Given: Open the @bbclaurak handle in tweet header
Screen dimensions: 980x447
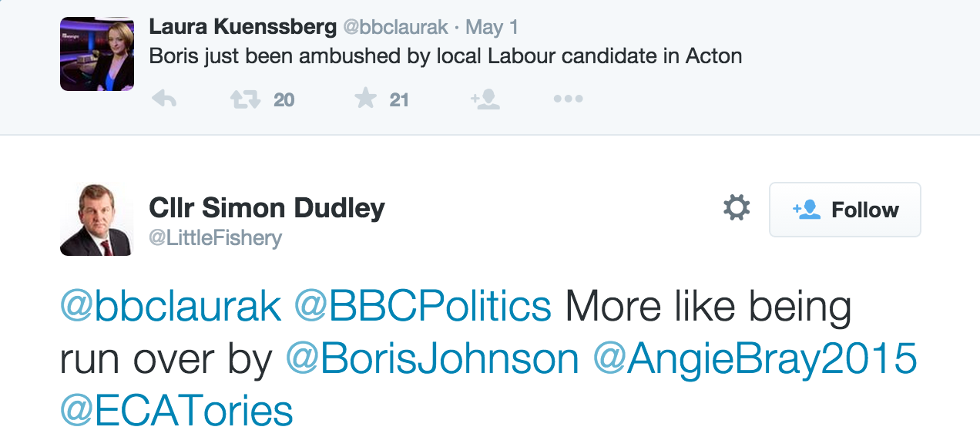Looking at the screenshot, I should [394, 28].
